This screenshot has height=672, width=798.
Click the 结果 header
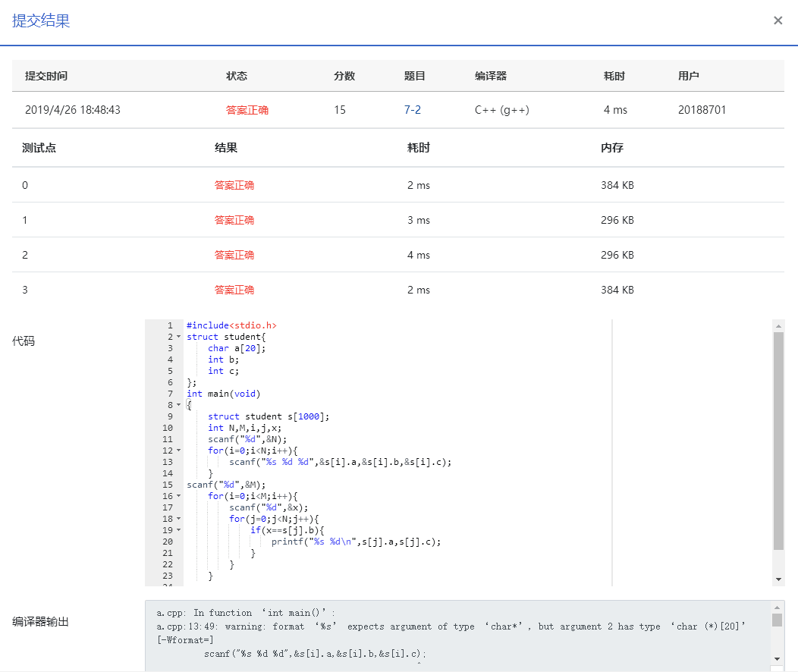click(226, 148)
